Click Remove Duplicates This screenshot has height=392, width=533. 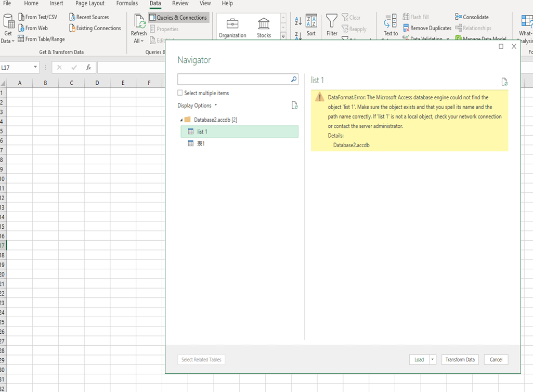click(427, 28)
